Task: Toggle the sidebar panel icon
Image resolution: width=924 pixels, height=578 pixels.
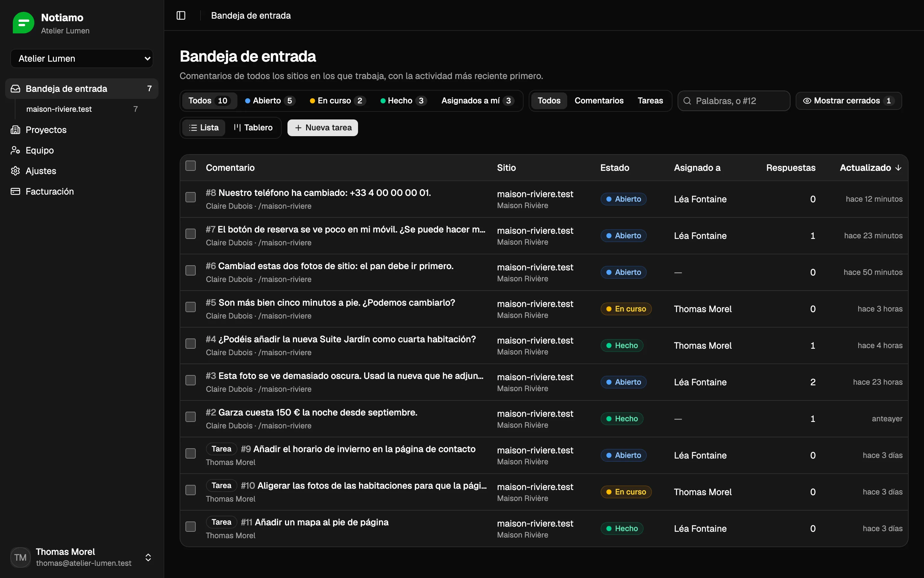Action: click(x=181, y=15)
